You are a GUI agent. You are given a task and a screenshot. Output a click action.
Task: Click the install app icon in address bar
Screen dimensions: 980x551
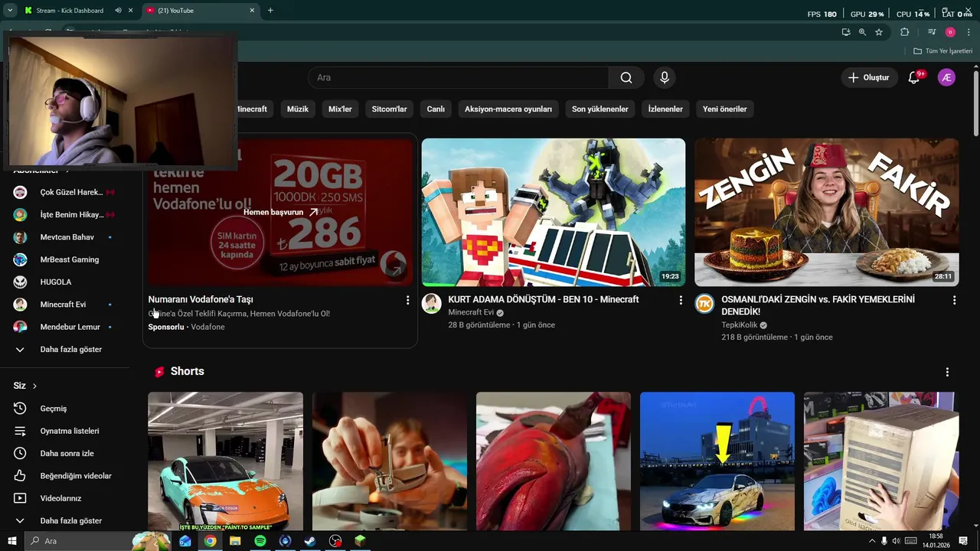pos(846,32)
